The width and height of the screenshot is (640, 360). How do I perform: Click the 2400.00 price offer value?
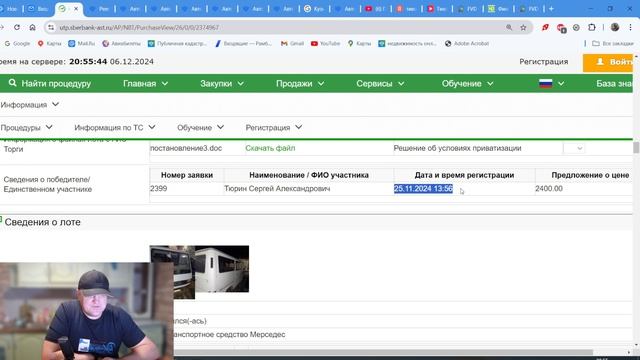coord(549,189)
